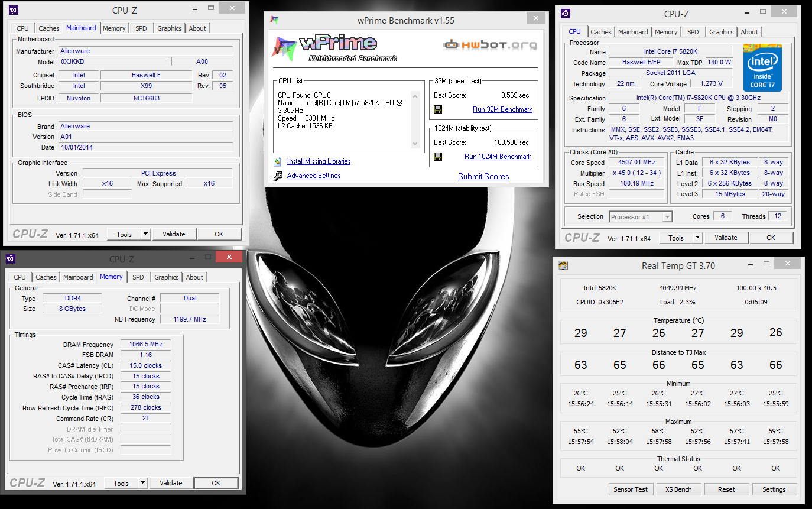The width and height of the screenshot is (812, 509).
Task: Click OK in CPU-Z CPU window
Action: (x=771, y=238)
